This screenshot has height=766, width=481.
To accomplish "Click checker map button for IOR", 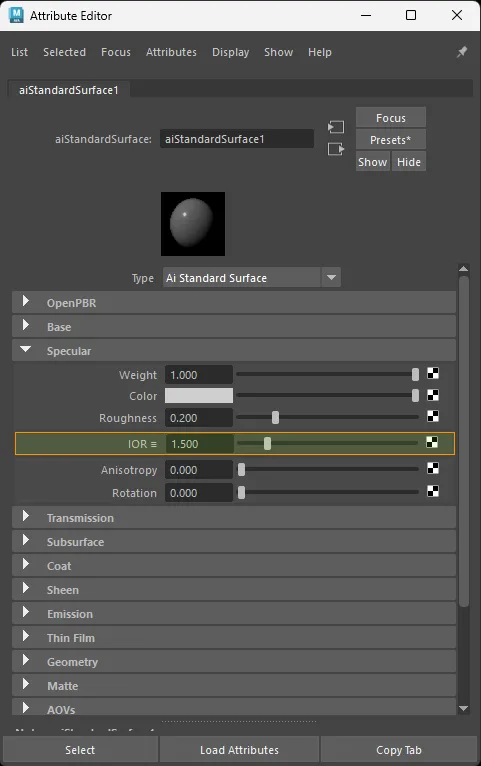I will [432, 443].
